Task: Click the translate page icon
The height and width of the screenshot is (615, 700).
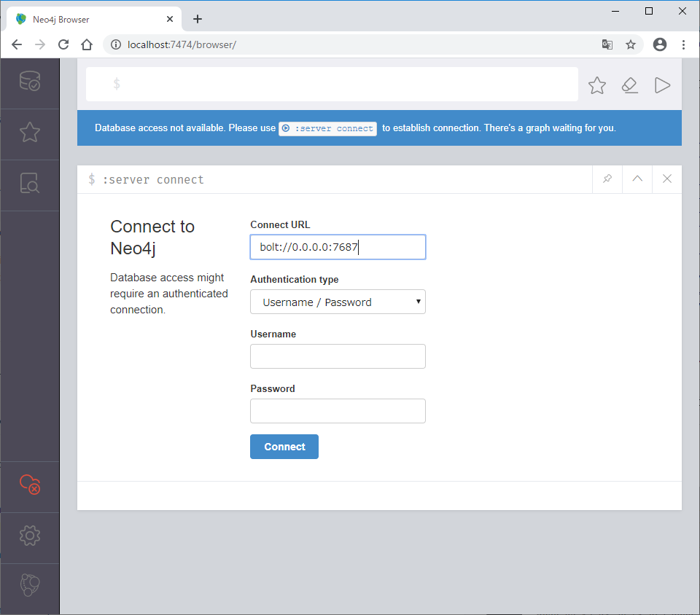Action: click(x=607, y=44)
